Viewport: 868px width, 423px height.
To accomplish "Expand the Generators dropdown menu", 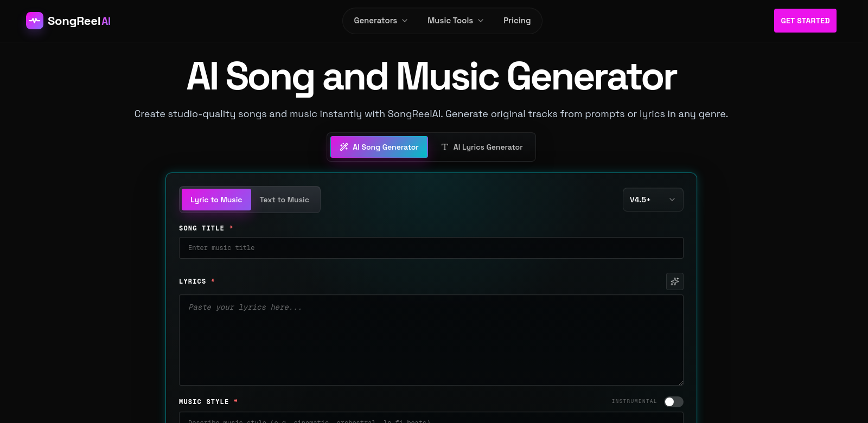I will (x=380, y=21).
